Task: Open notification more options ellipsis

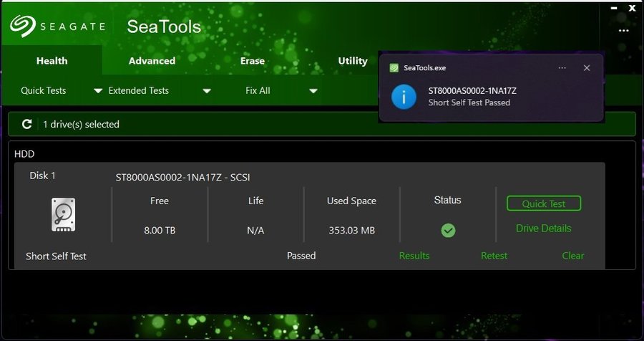Action: pyautogui.click(x=562, y=68)
